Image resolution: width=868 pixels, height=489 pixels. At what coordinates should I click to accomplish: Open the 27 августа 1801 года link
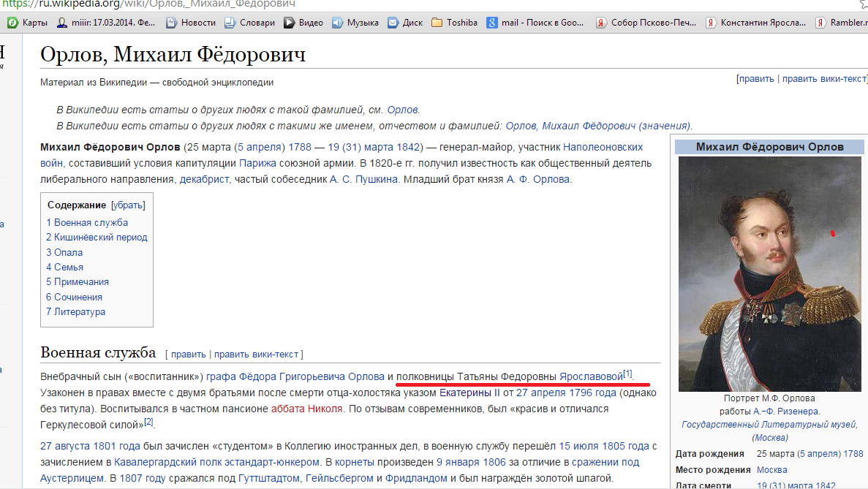pos(90,446)
